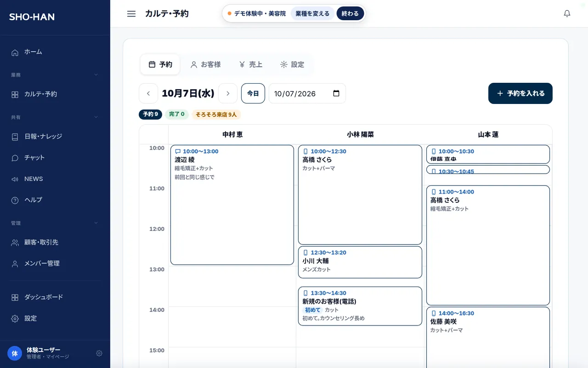Open ホーム in the sidebar
Image resolution: width=588 pixels, height=368 pixels.
(55, 52)
